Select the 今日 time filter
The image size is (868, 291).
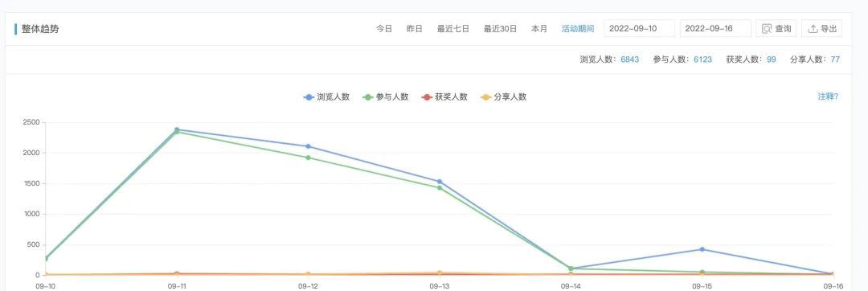click(x=384, y=29)
